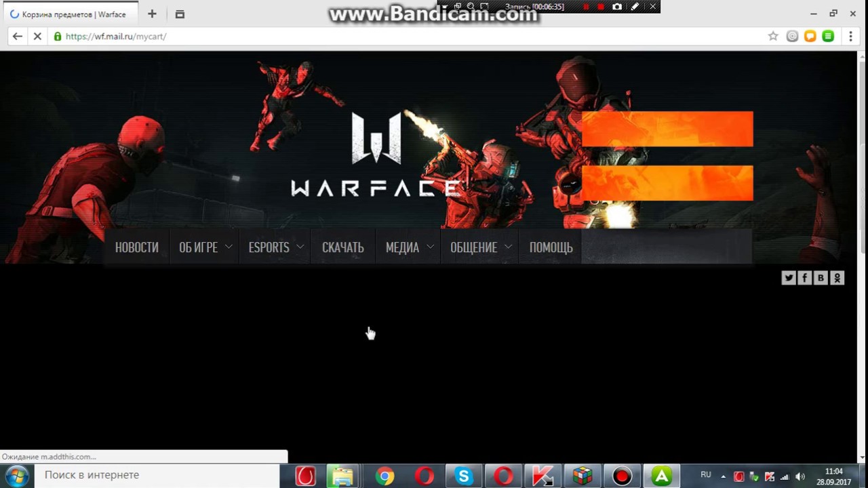
Task: Click the Bandicam rectangle selection icon
Action: coord(484,7)
